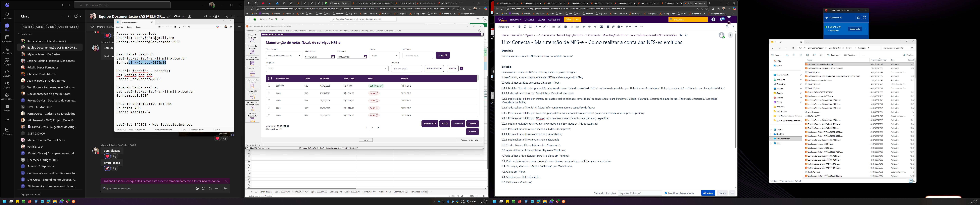Tick select-all checkbox in NFS-e table header

pyautogui.click(x=270, y=78)
